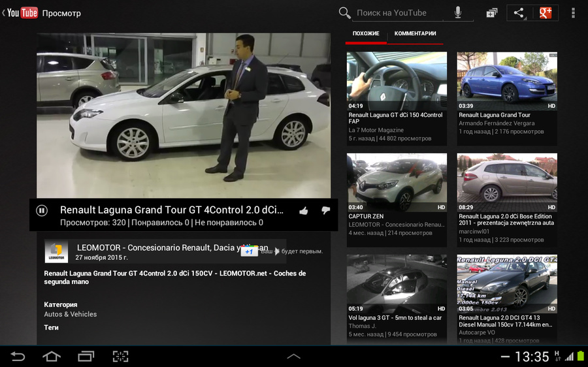588x367 pixels.
Task: Open Android recent apps button
Action: point(86,356)
